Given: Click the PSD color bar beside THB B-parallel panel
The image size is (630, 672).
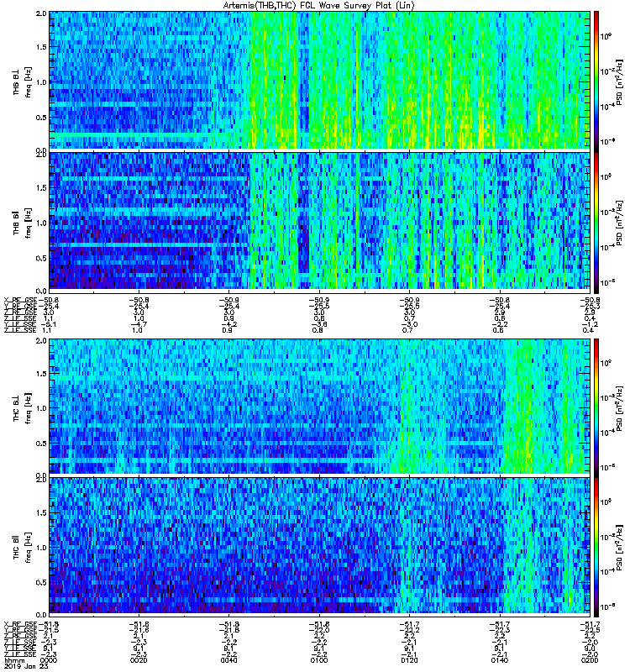Looking at the screenshot, I should (596, 221).
